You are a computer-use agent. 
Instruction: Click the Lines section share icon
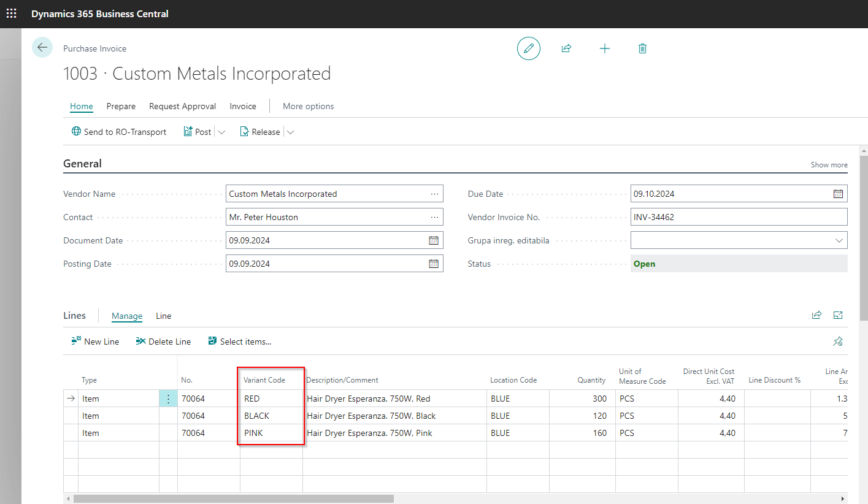(x=816, y=315)
